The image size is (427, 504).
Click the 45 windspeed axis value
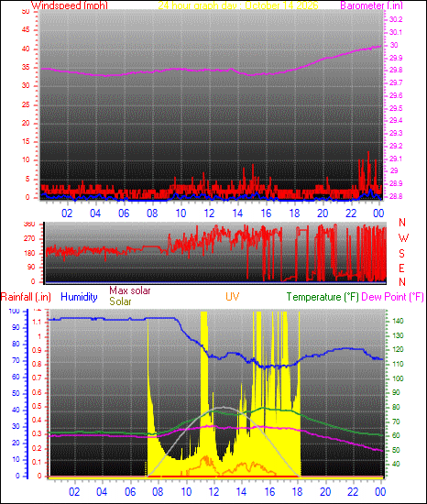click(x=26, y=30)
